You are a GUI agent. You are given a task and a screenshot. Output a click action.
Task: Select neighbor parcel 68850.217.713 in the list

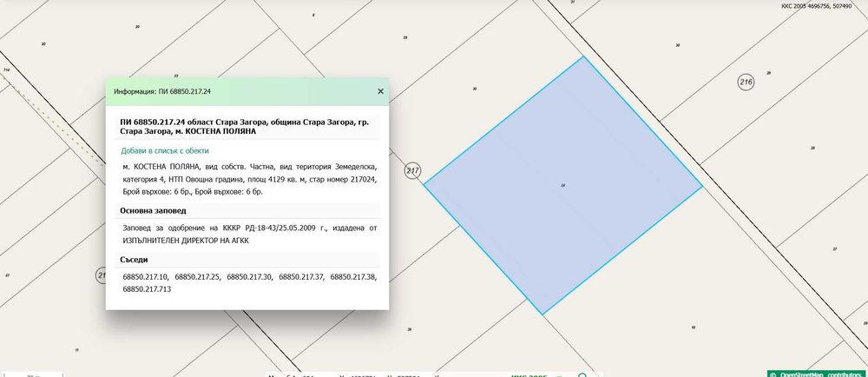pos(147,289)
